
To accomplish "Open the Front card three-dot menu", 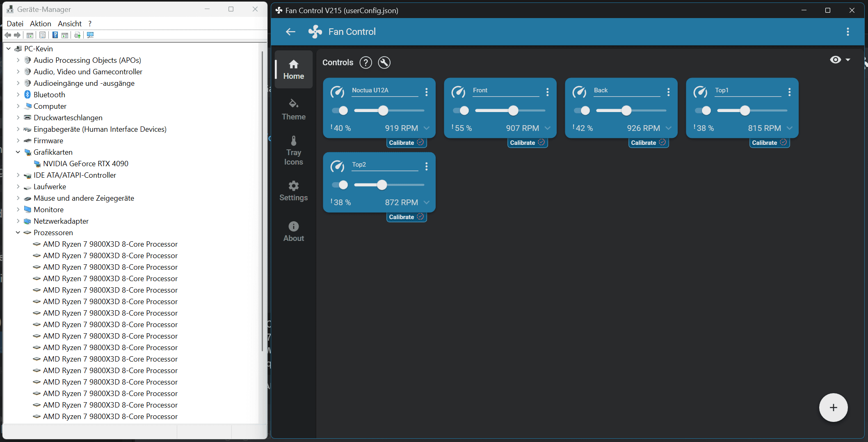I will (x=547, y=92).
